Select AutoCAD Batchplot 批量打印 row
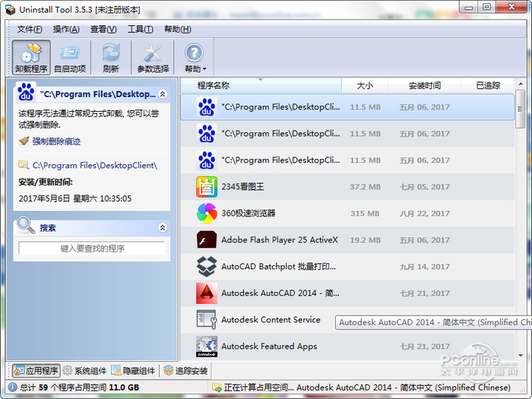Viewport: 532px width, 399px height. click(347, 266)
